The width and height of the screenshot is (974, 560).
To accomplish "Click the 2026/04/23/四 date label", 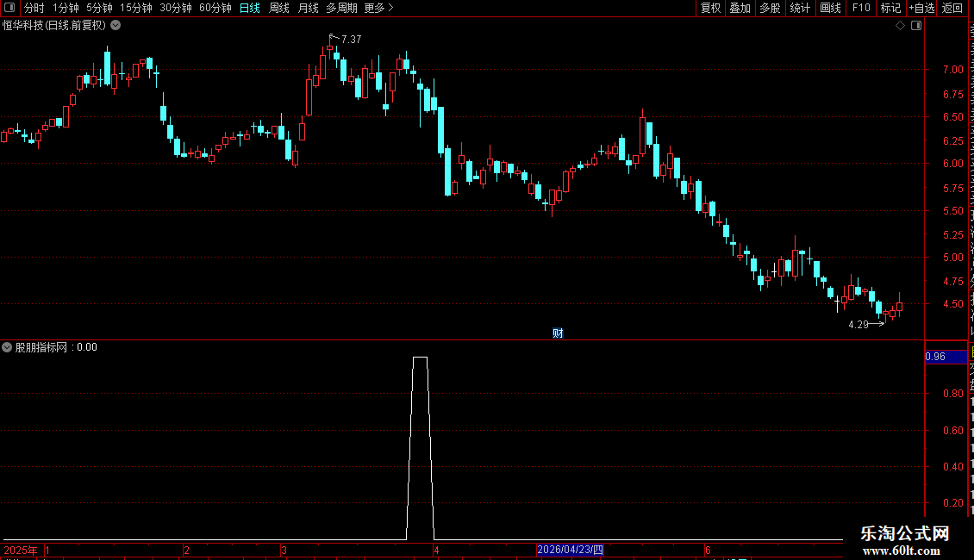I will pyautogui.click(x=570, y=550).
